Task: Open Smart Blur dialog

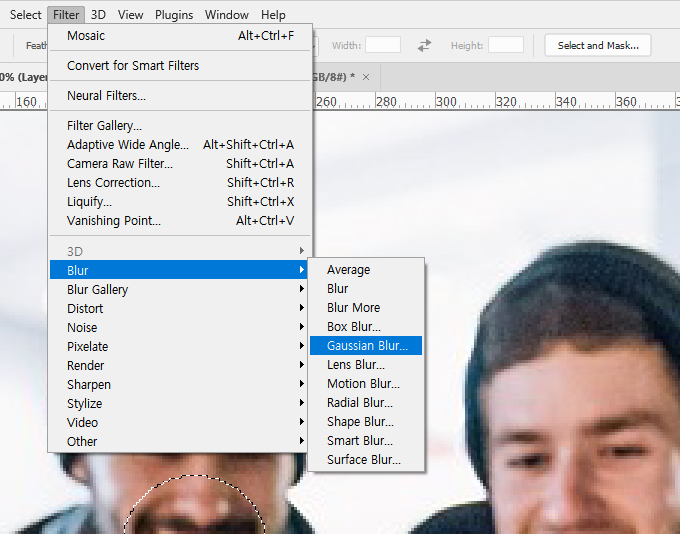Action: pyautogui.click(x=366, y=441)
